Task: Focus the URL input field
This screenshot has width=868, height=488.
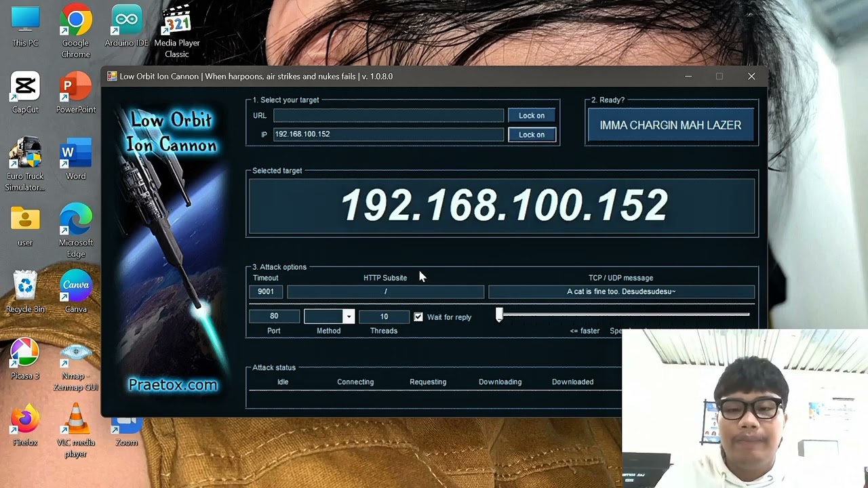Action: 389,116
